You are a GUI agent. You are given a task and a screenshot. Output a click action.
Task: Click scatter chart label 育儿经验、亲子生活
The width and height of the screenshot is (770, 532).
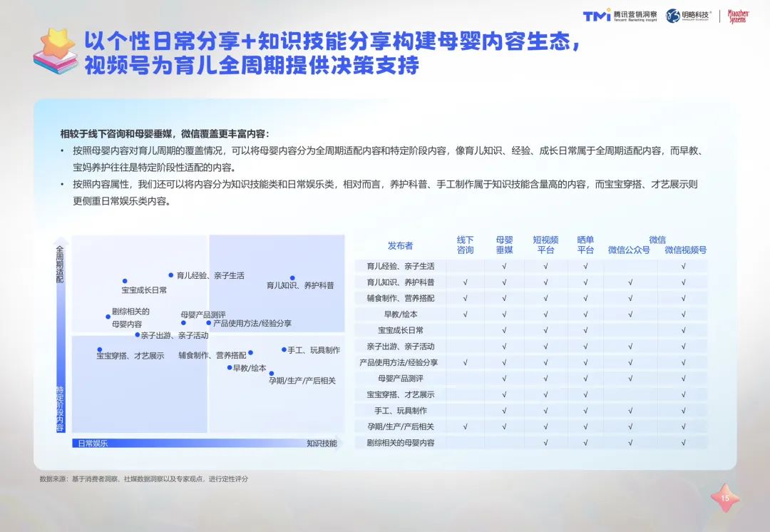coord(210,275)
